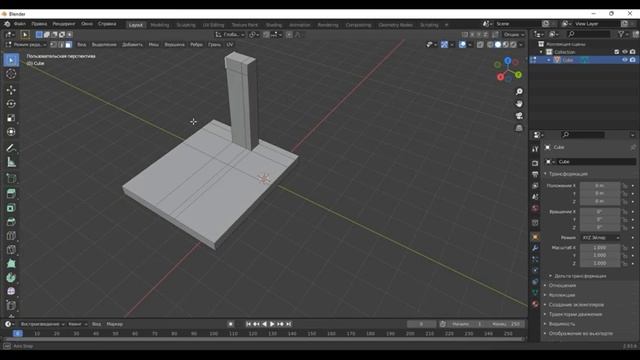The image size is (640, 360).
Task: Open the shading options dropdown arrow
Action: [x=522, y=44]
